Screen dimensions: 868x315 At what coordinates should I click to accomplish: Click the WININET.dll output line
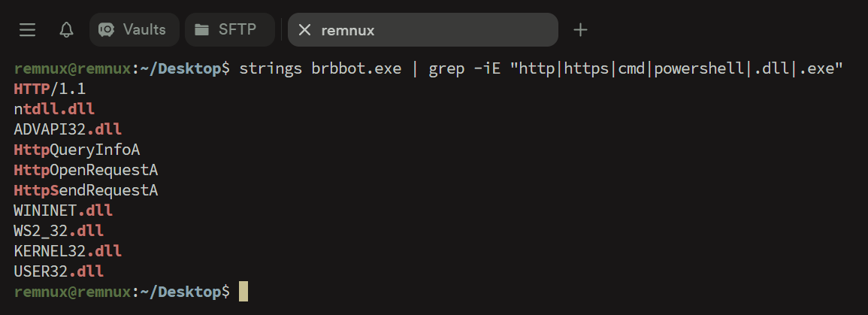pyautogui.click(x=63, y=211)
